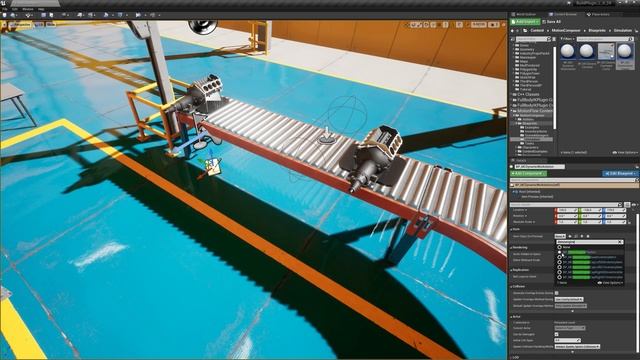This screenshot has height=360, width=640.
Task: Open the Cinematics toolbar icon
Action: (x=90, y=15)
